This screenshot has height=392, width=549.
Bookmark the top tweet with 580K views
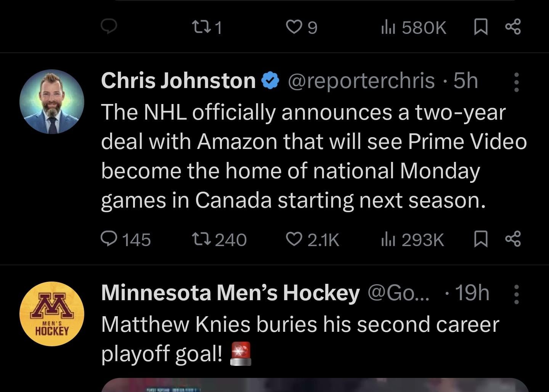click(480, 27)
